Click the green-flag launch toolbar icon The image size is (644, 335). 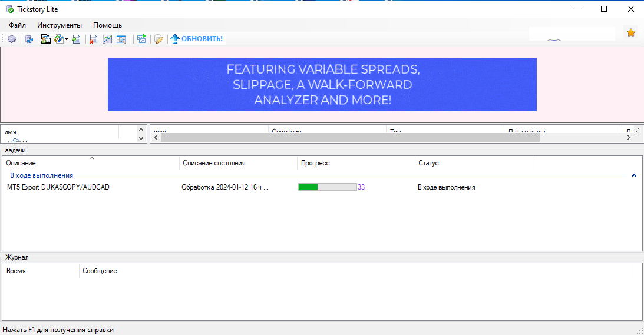[x=141, y=39]
